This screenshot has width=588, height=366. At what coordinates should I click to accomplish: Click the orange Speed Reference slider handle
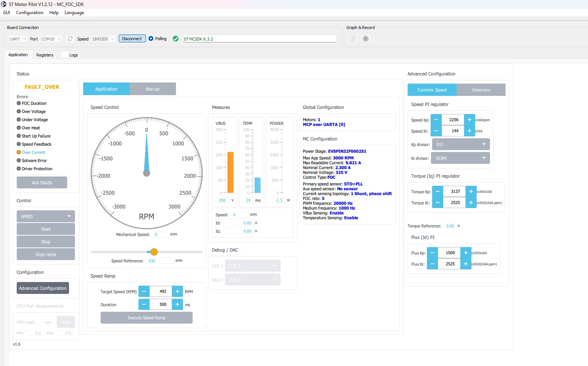pos(154,252)
